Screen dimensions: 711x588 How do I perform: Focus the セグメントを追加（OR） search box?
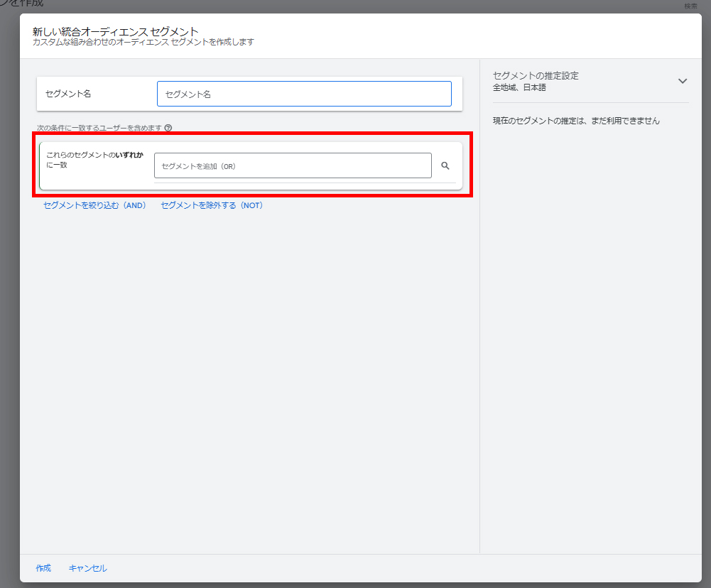293,165
